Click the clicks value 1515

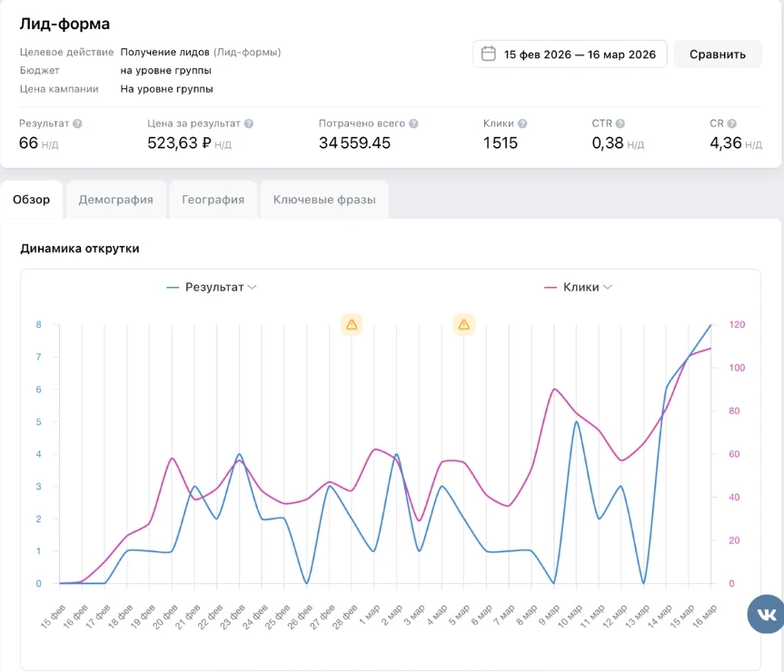(x=500, y=143)
